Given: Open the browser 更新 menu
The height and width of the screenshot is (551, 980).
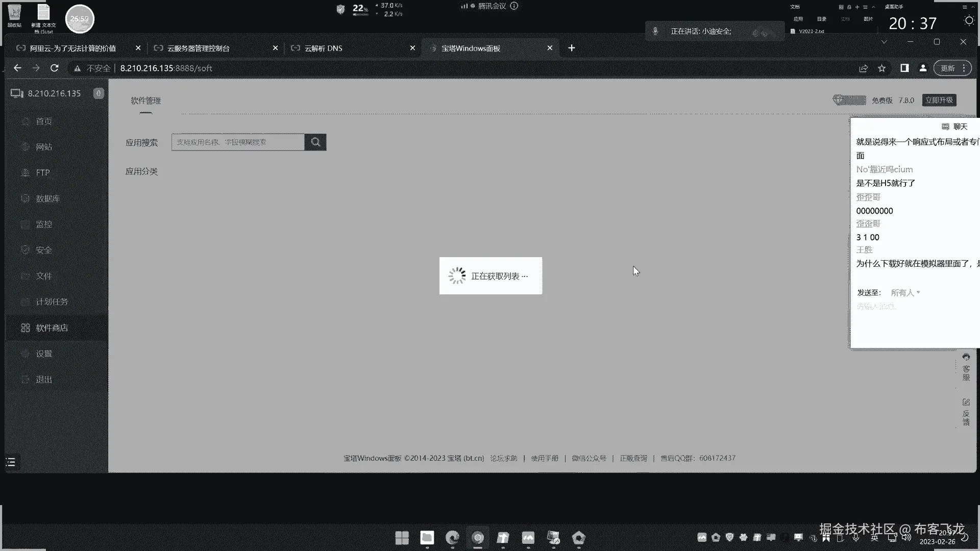Looking at the screenshot, I should point(952,68).
